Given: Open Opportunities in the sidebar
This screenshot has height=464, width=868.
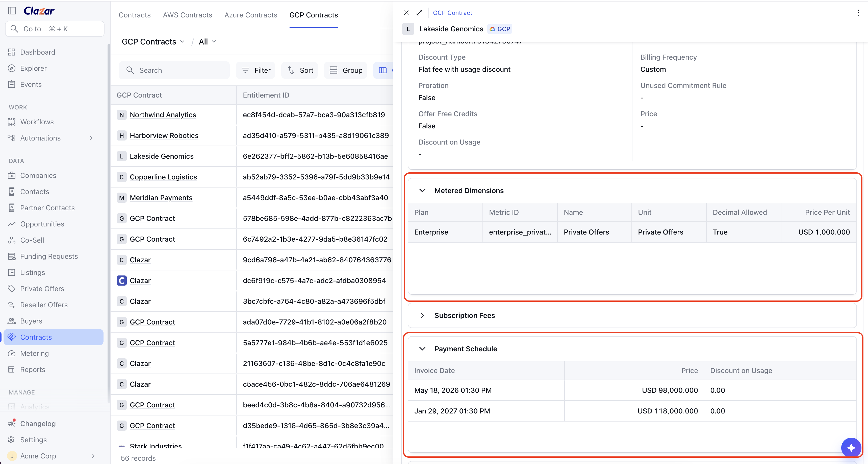Looking at the screenshot, I should click(x=42, y=224).
